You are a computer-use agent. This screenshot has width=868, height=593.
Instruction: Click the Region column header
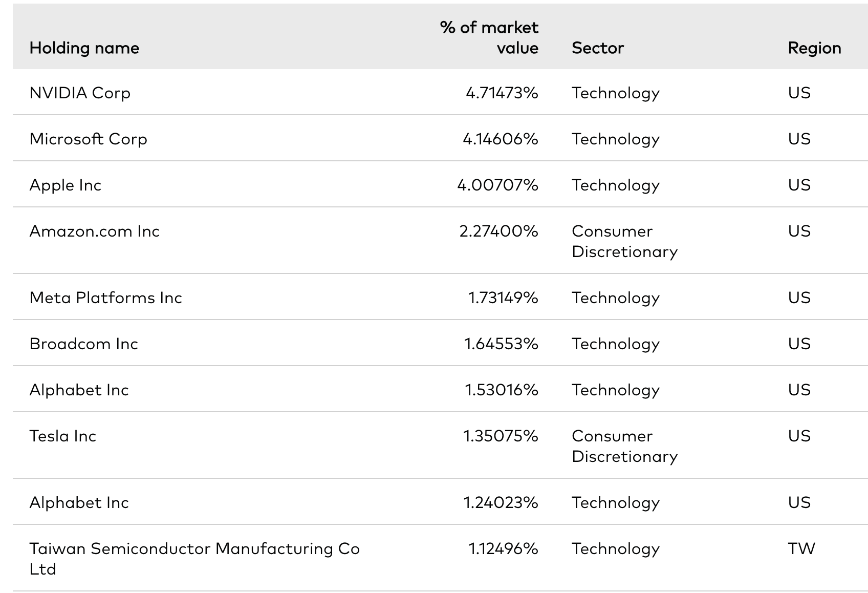pos(814,48)
